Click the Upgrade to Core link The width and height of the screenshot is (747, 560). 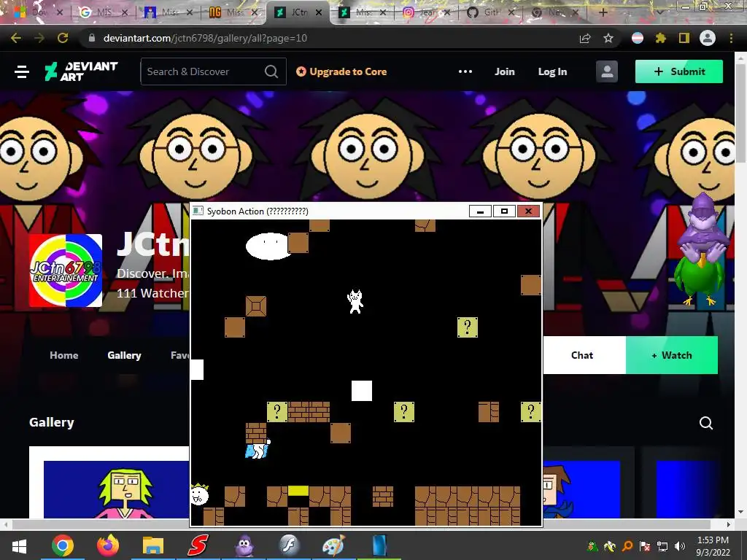341,71
